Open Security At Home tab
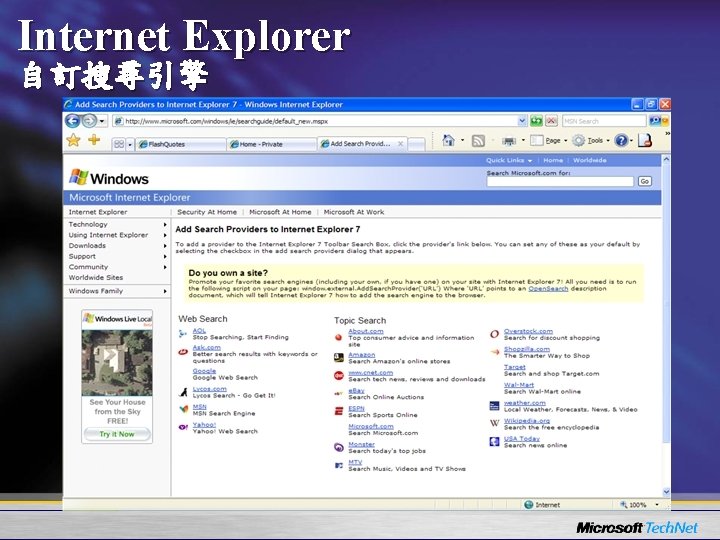The image size is (720, 540). pos(207,212)
